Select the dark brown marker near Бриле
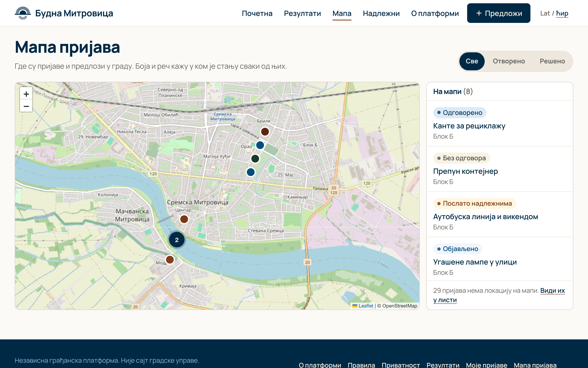This screenshot has height=368, width=588. [x=265, y=132]
